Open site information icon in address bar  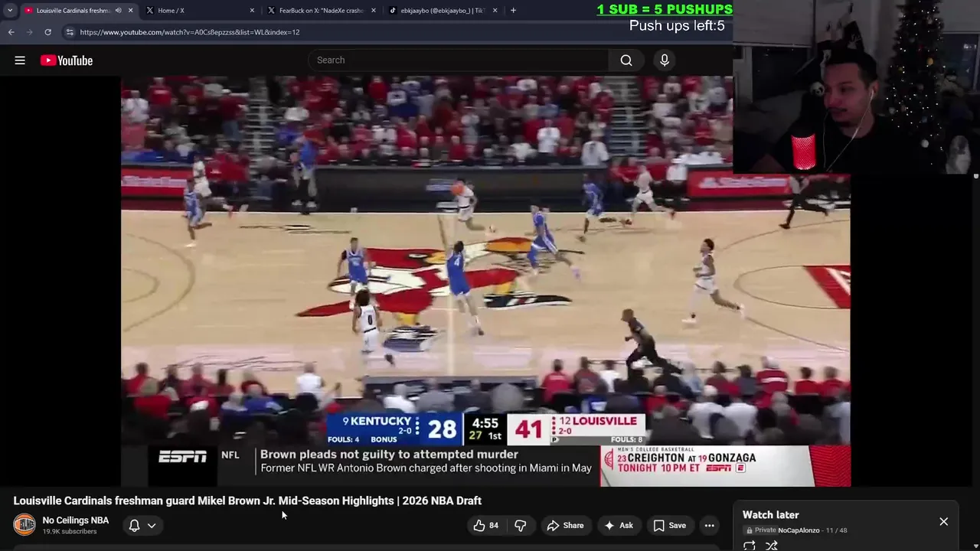coord(70,32)
